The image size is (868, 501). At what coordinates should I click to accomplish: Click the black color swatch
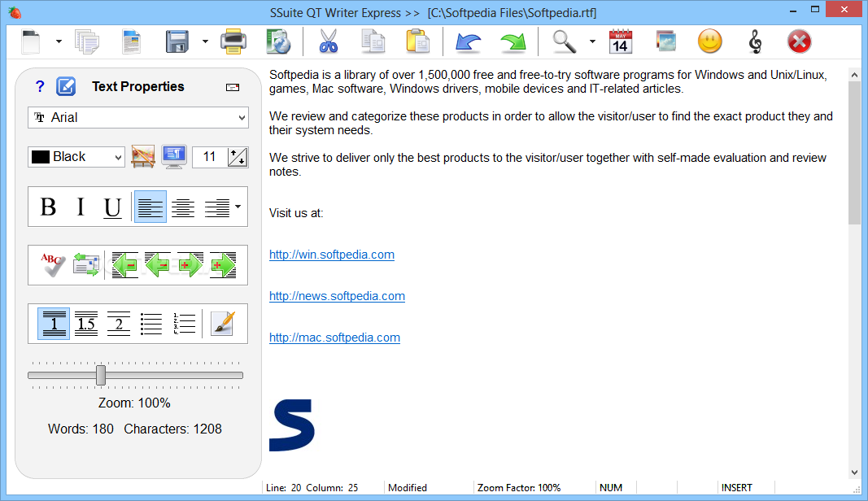[41, 157]
